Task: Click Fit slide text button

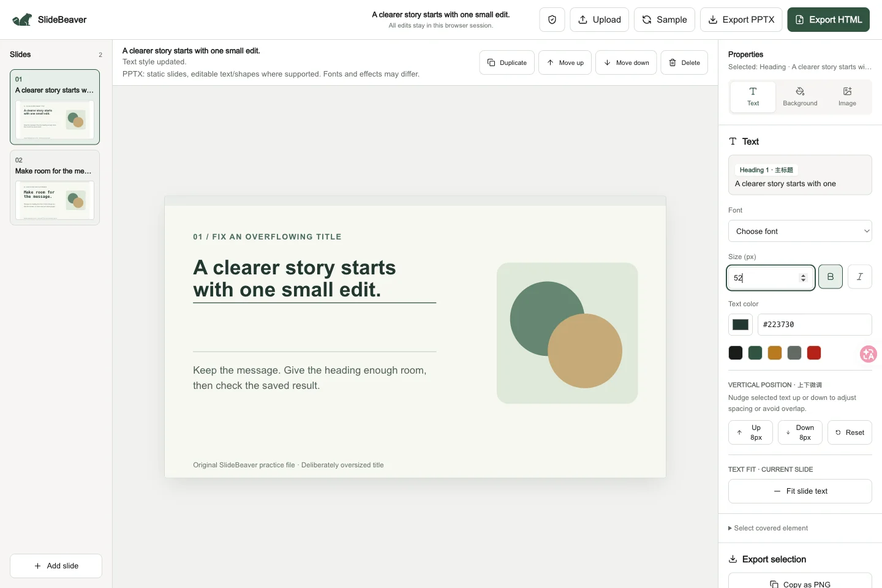Action: 800,491
